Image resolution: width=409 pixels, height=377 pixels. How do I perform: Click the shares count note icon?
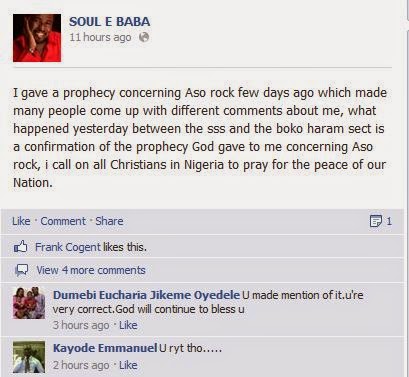click(376, 221)
